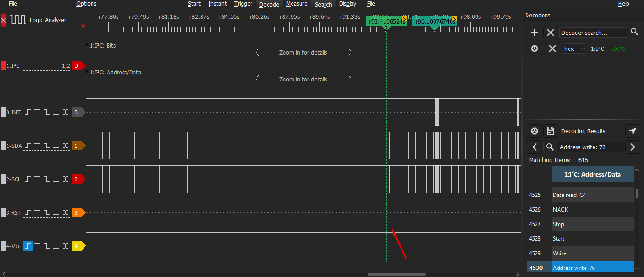Click the add decoder plus icon

coord(534,33)
